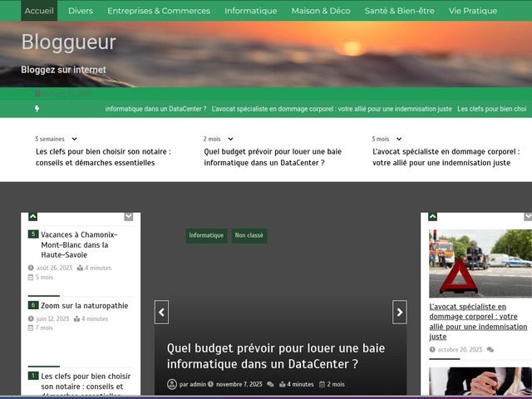
Task: Click admin author avatar icon
Action: (172, 384)
